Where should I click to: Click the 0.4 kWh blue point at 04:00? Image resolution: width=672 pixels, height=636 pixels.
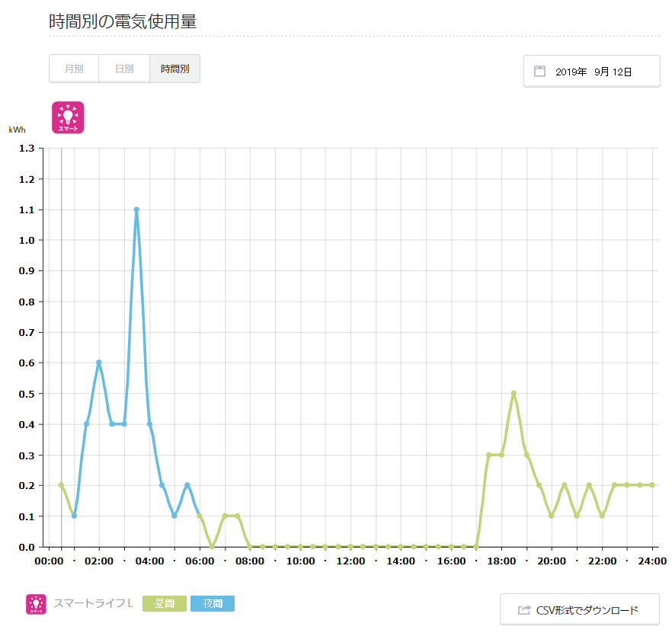pyautogui.click(x=149, y=424)
